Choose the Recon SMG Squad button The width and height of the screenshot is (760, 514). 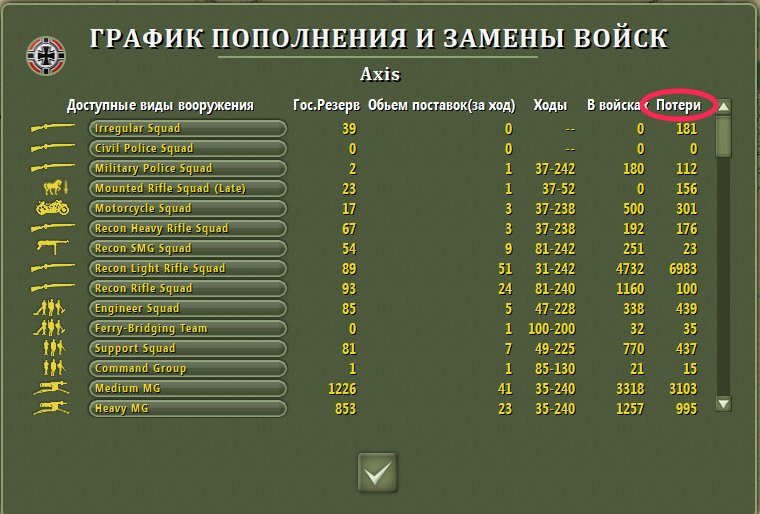(x=188, y=248)
